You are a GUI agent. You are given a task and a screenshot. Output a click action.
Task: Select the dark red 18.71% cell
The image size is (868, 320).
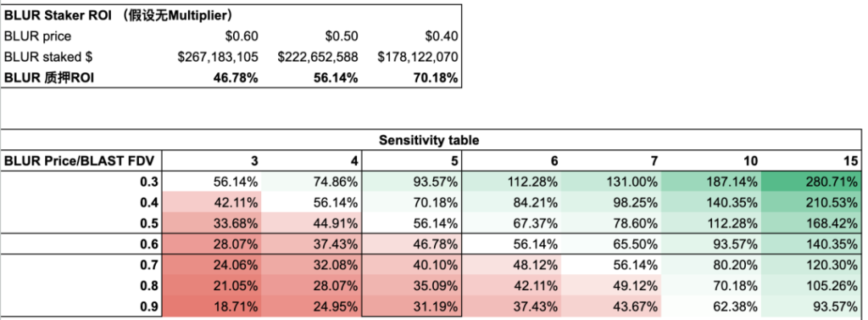tap(211, 306)
